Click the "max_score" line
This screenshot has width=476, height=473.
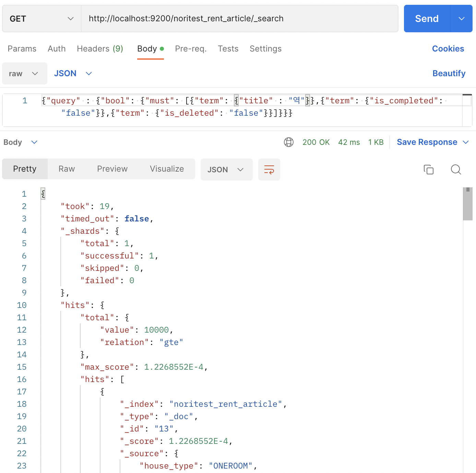144,367
